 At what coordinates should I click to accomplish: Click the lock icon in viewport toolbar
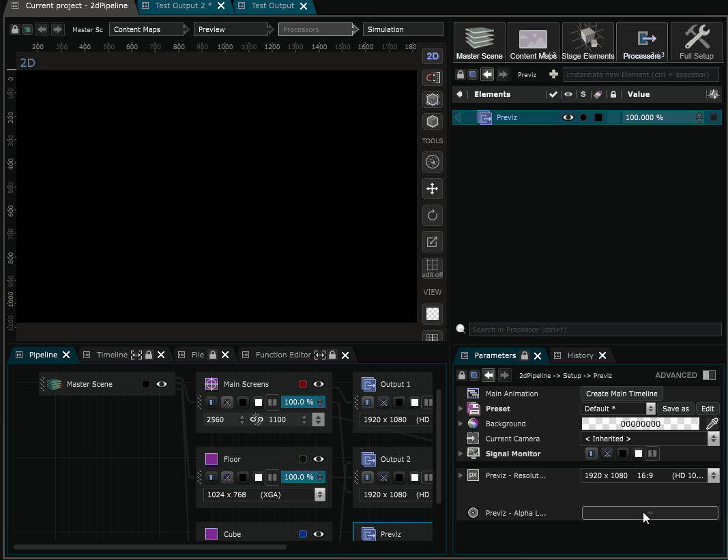pos(15,30)
